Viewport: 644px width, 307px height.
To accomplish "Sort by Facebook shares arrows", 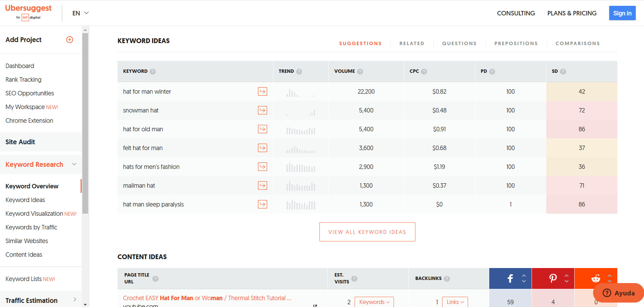I will [x=524, y=279].
